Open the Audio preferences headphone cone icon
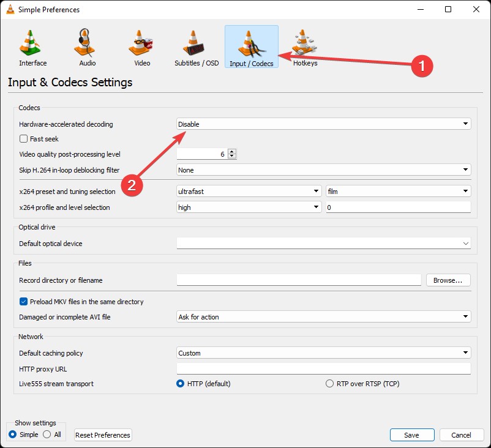491x448 pixels. click(x=84, y=43)
